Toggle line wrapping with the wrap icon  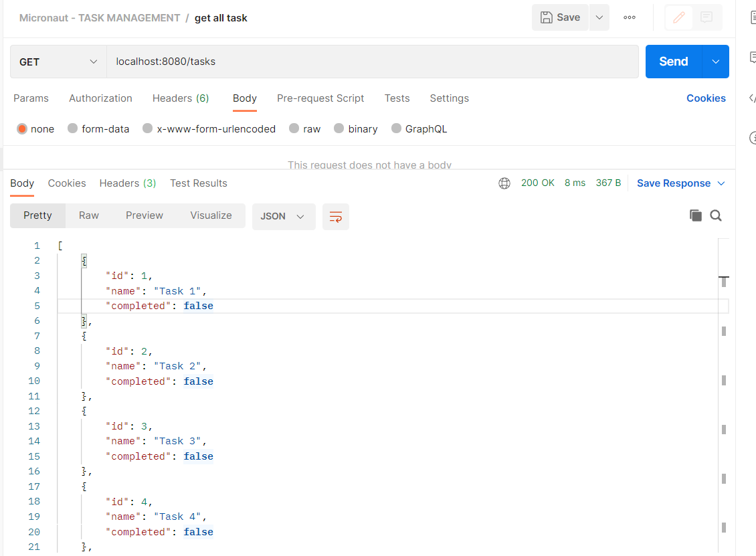pyautogui.click(x=335, y=216)
